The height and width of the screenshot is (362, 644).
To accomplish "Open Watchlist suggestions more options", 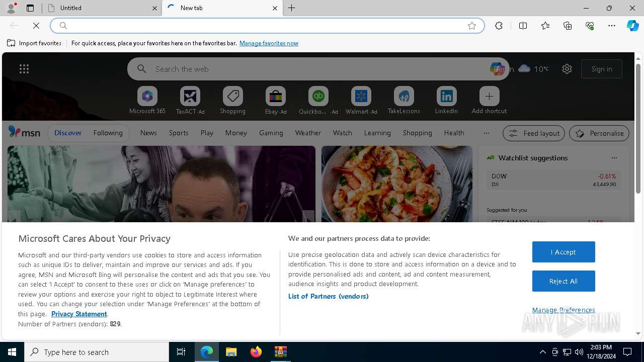I will tap(614, 158).
